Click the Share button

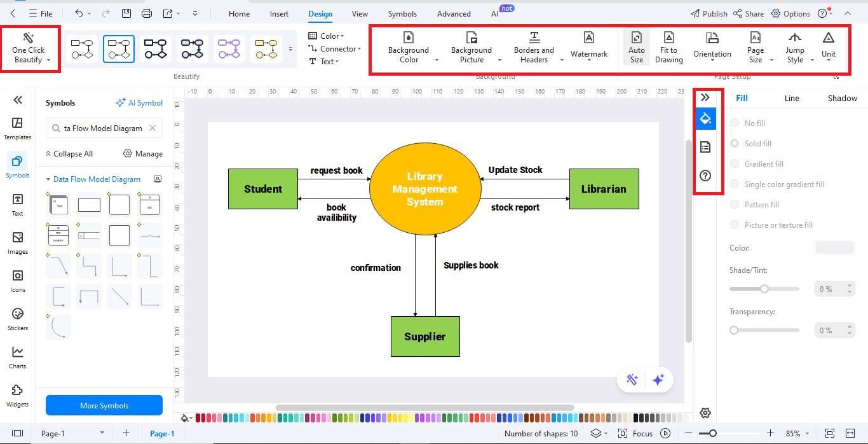point(749,13)
